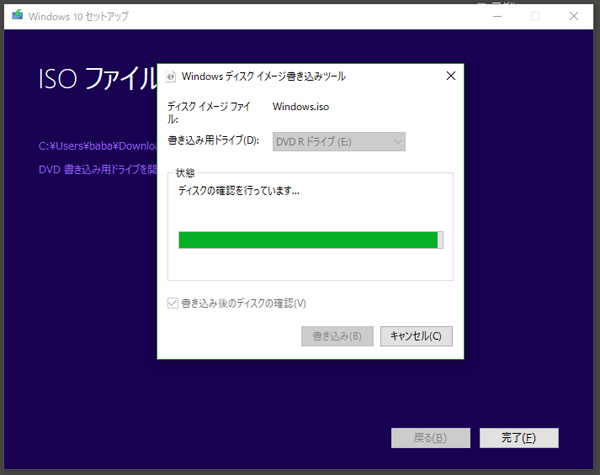Click the ディスク イメージ ファイル label
This screenshot has width=600, height=475.
[x=209, y=113]
